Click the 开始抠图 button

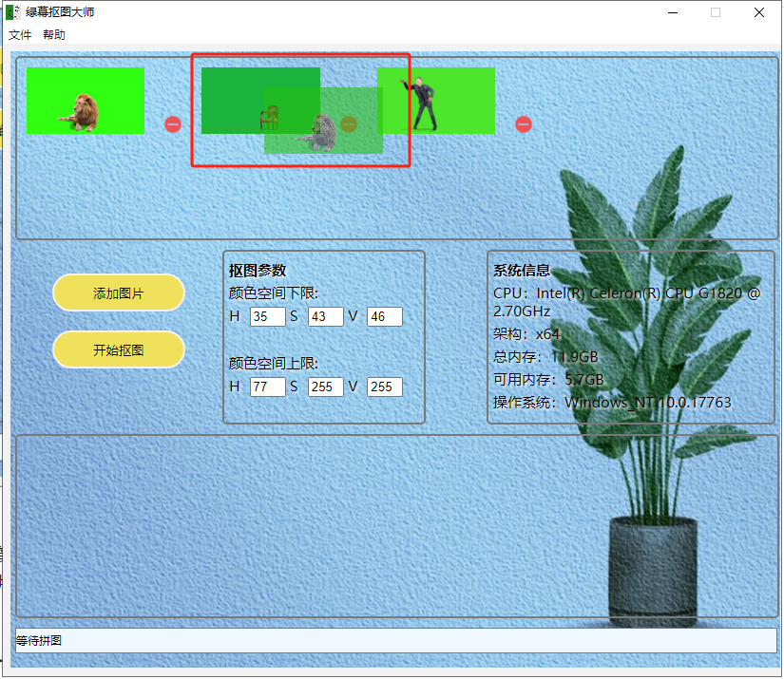coord(119,349)
